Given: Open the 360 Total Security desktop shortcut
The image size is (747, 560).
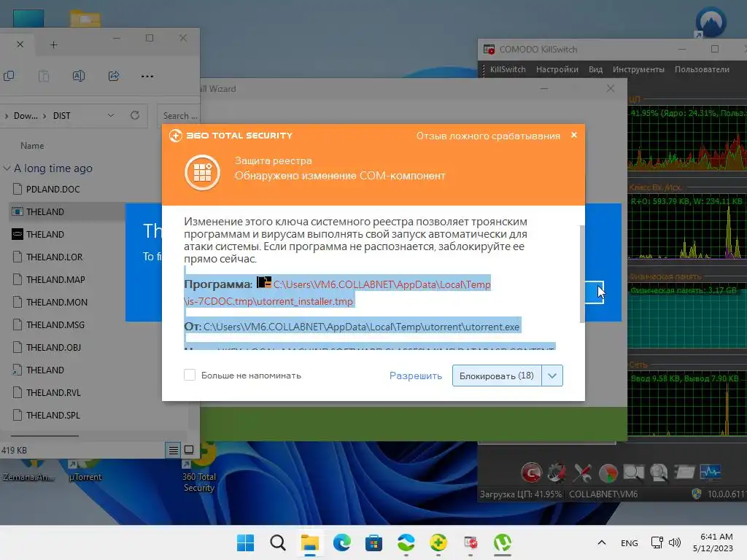Looking at the screenshot, I should tap(200, 468).
